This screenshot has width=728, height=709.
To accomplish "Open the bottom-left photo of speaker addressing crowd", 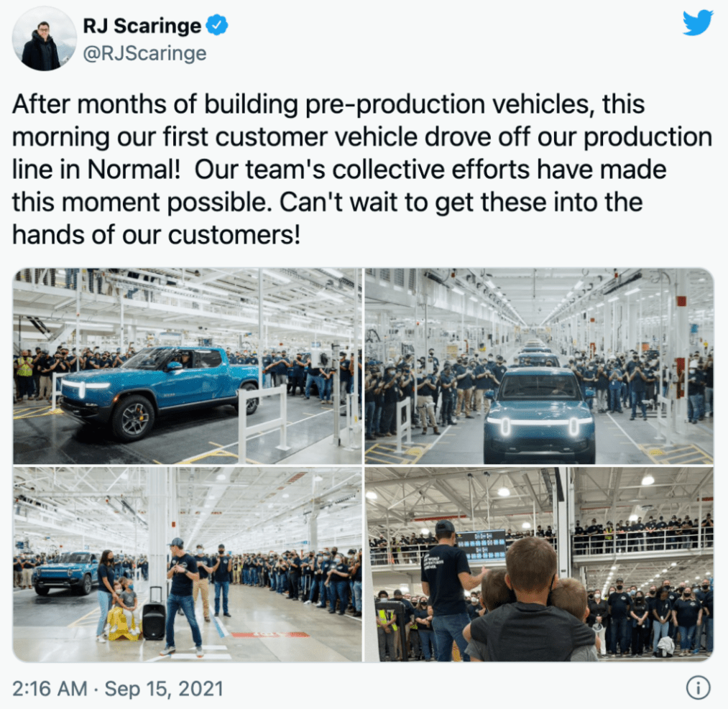I will (187, 564).
